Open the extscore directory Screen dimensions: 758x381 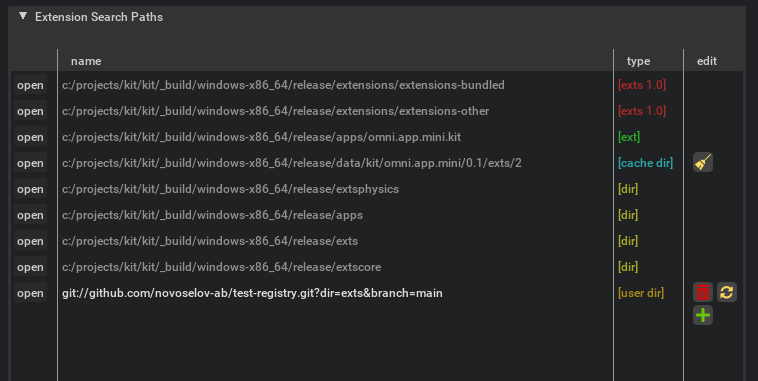[x=30, y=267]
